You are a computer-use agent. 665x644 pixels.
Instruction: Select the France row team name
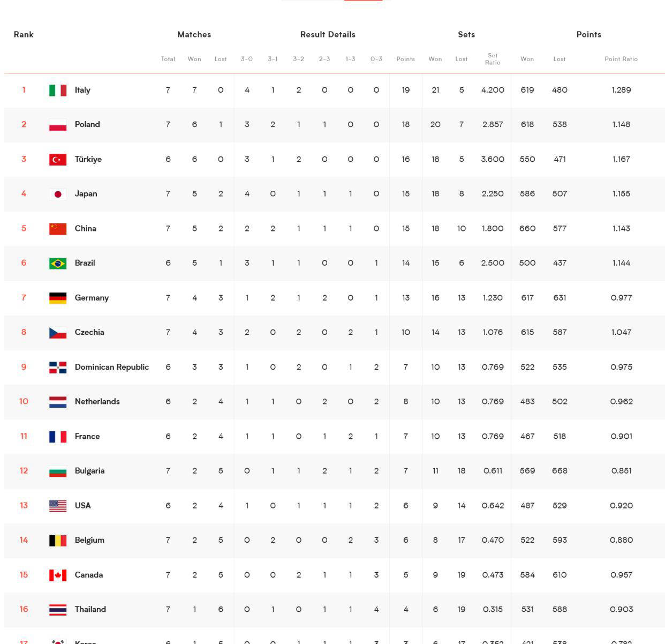[87, 436]
